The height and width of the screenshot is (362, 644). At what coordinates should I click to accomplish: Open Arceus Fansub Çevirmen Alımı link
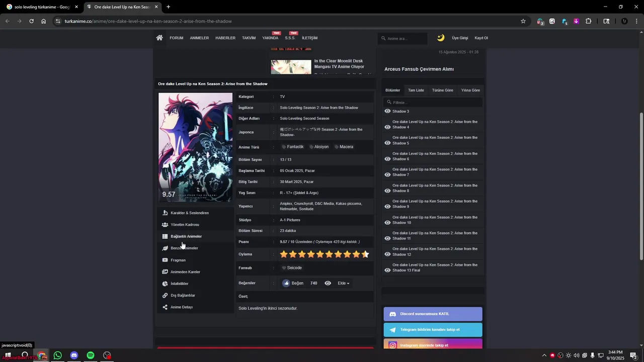(419, 69)
